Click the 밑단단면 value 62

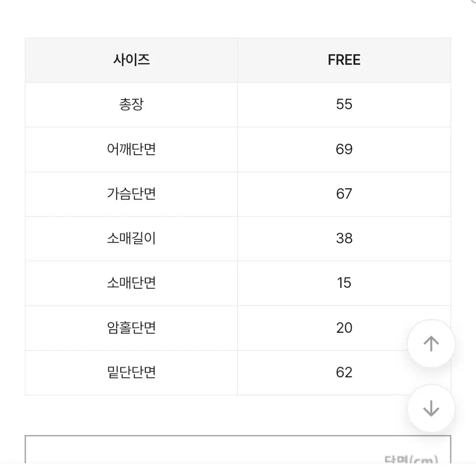344,372
